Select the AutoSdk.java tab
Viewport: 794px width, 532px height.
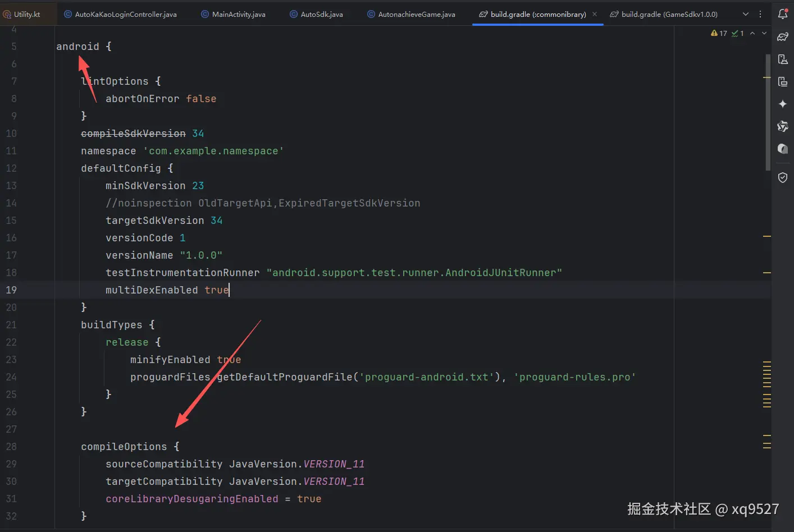316,14
